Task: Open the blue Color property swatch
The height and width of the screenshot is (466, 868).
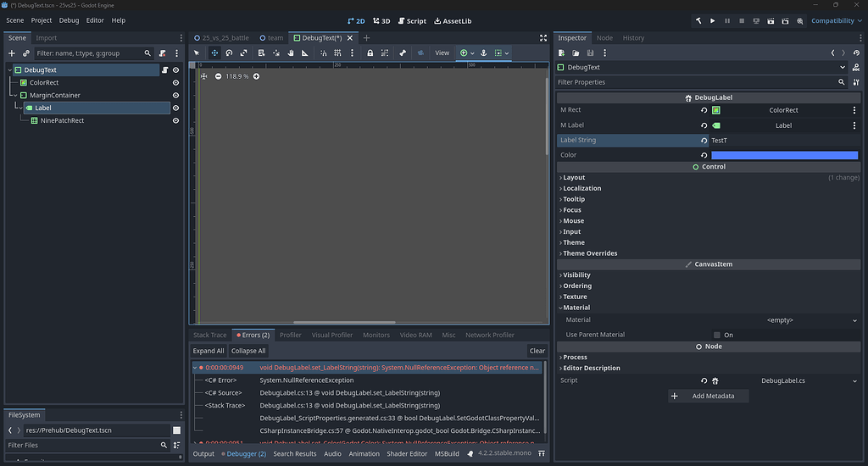Action: click(x=784, y=156)
